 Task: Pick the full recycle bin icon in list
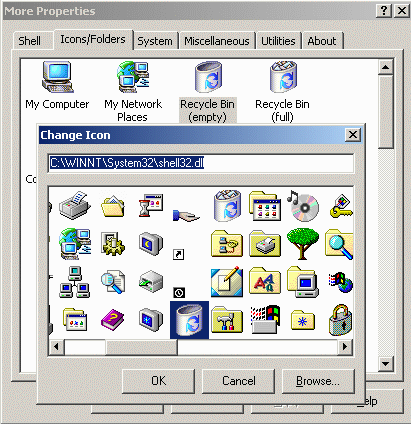coord(228,206)
